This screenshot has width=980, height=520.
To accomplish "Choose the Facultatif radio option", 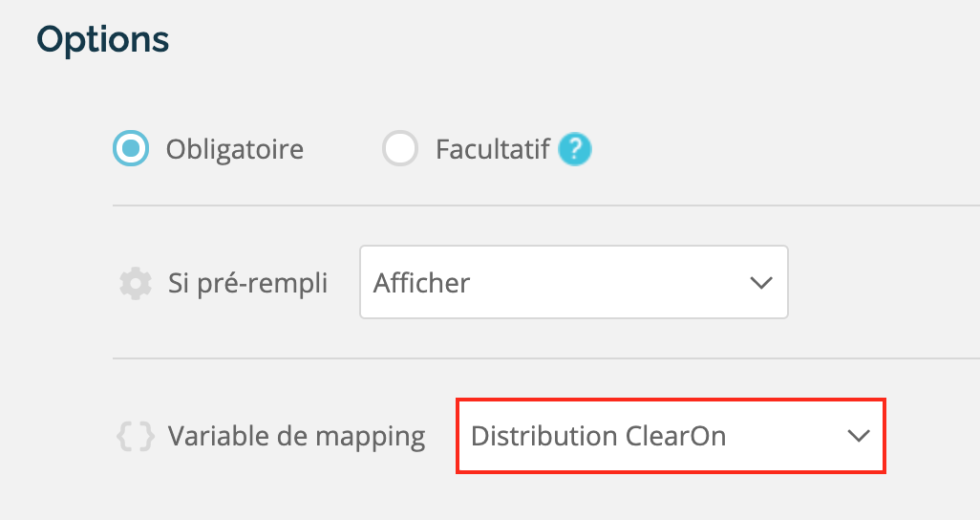I will click(x=400, y=148).
